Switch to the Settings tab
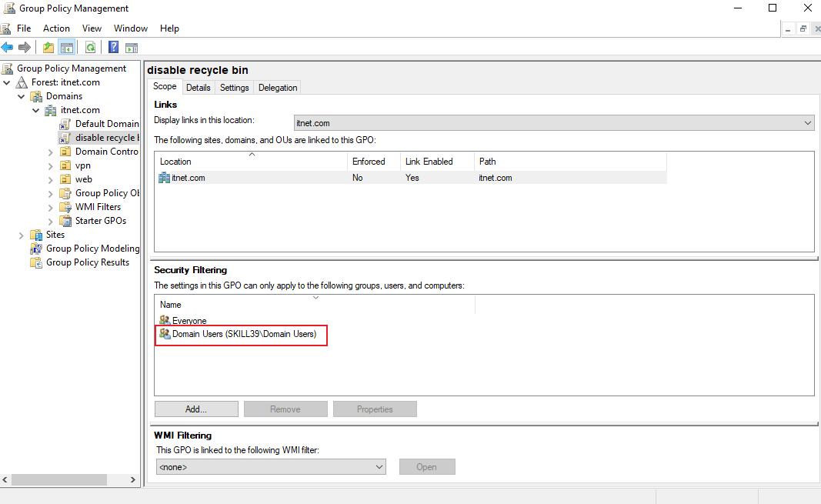The width and height of the screenshot is (821, 504). [x=234, y=88]
